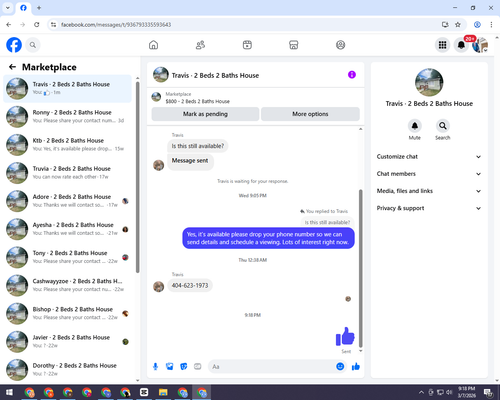The width and height of the screenshot is (500, 400).
Task: Open the Ktb conversation
Action: [67, 145]
